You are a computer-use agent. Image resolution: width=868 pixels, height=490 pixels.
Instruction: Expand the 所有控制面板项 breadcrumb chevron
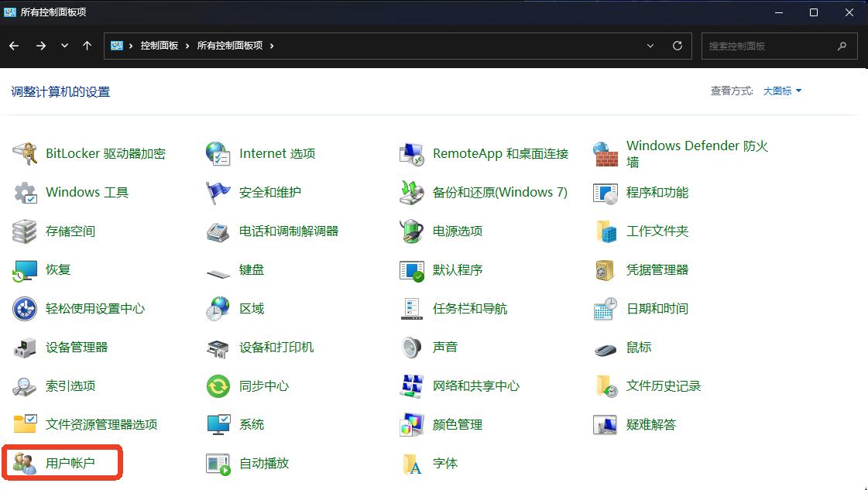pos(273,46)
